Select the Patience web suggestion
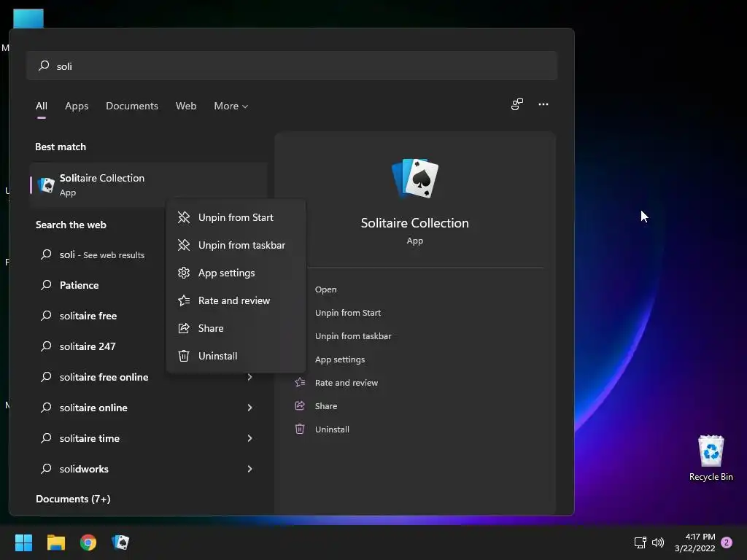The image size is (747, 560). (79, 285)
